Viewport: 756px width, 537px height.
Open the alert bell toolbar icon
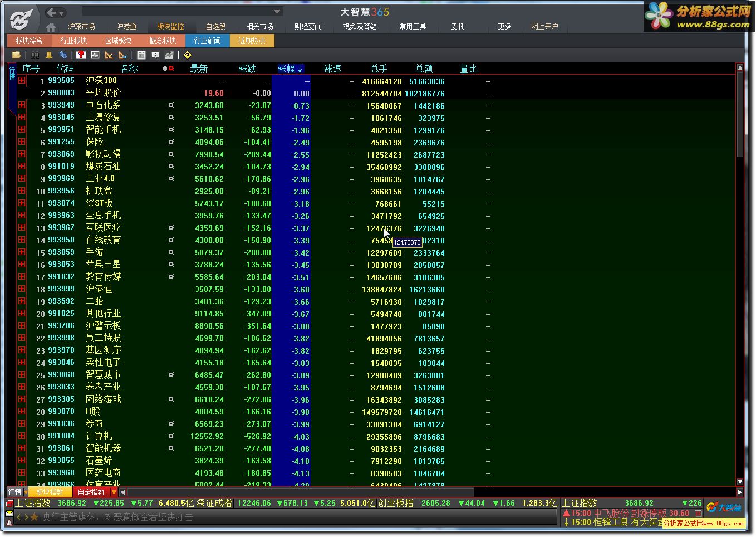(x=49, y=55)
